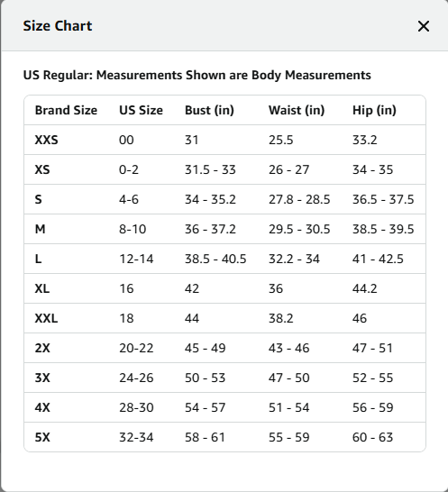Screen dimensions: 448x492
Task: Click the Hip (in) column header
Action: coord(374,110)
